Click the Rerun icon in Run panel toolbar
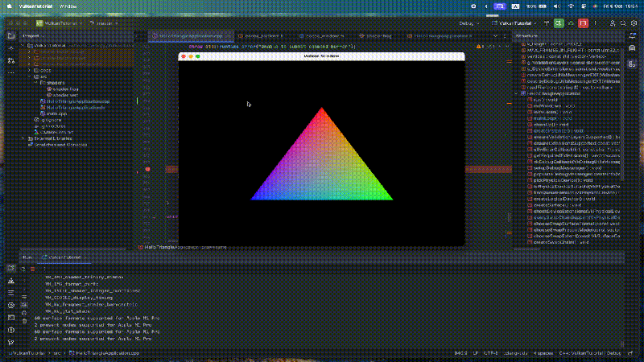This screenshot has width=644, height=362. point(23,269)
